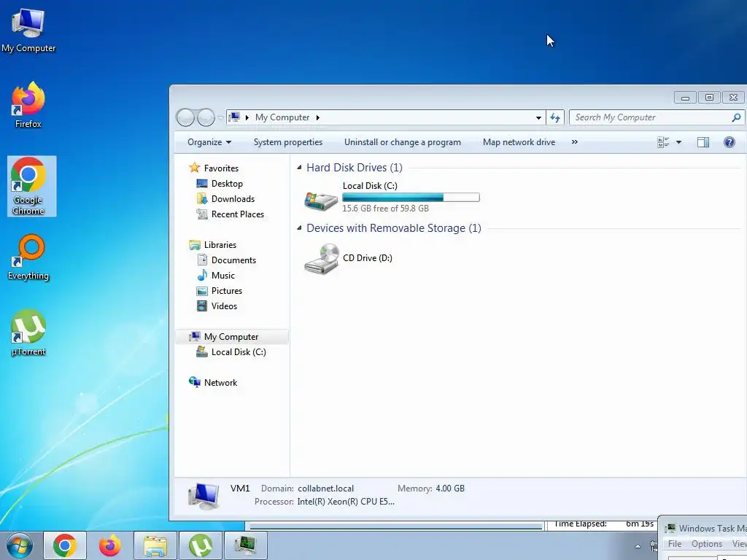Expand arrow after My Computer in address bar
Viewport: 747px width, 560px height.
coord(318,117)
